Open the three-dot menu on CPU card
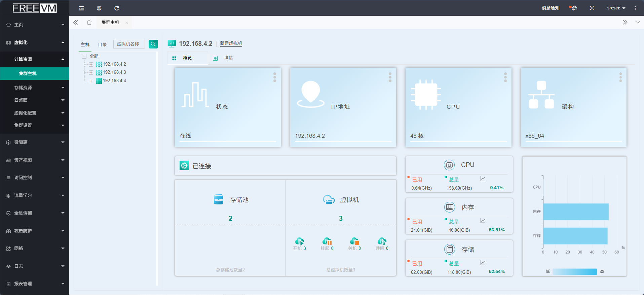The image size is (644, 295). [x=505, y=77]
